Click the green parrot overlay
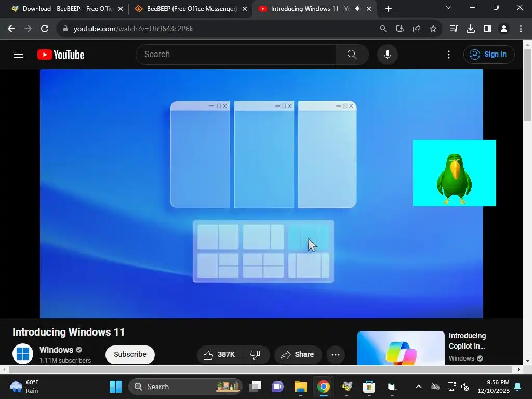The height and width of the screenshot is (399, 532). click(x=454, y=173)
